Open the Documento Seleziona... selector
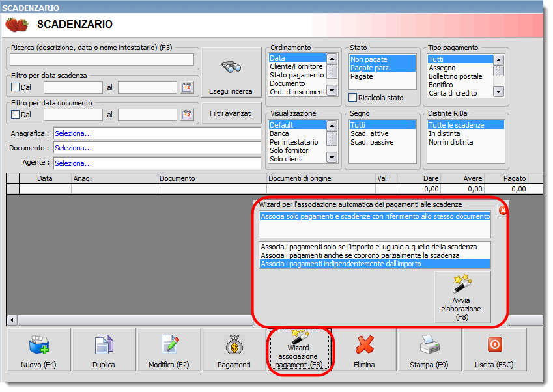553x392 pixels. point(157,148)
